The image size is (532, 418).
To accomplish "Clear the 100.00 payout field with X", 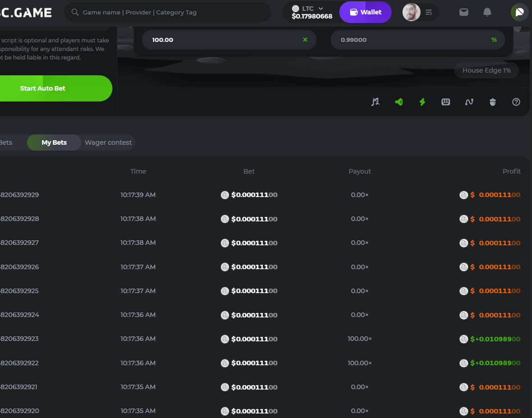I will (305, 40).
